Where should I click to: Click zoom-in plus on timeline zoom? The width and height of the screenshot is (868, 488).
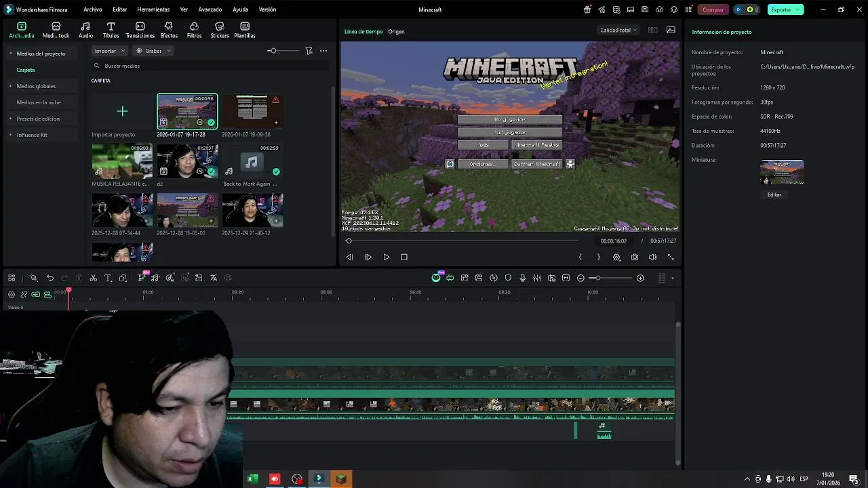(640, 278)
